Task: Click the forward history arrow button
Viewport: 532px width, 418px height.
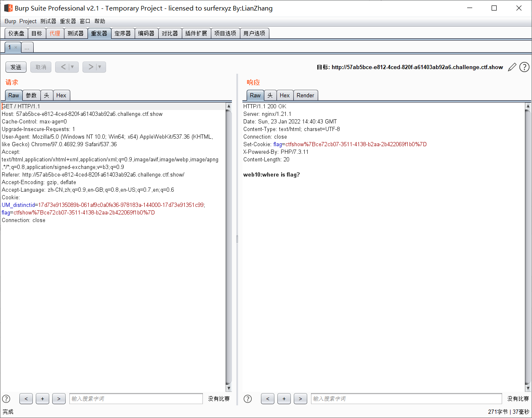Action: tap(90, 67)
